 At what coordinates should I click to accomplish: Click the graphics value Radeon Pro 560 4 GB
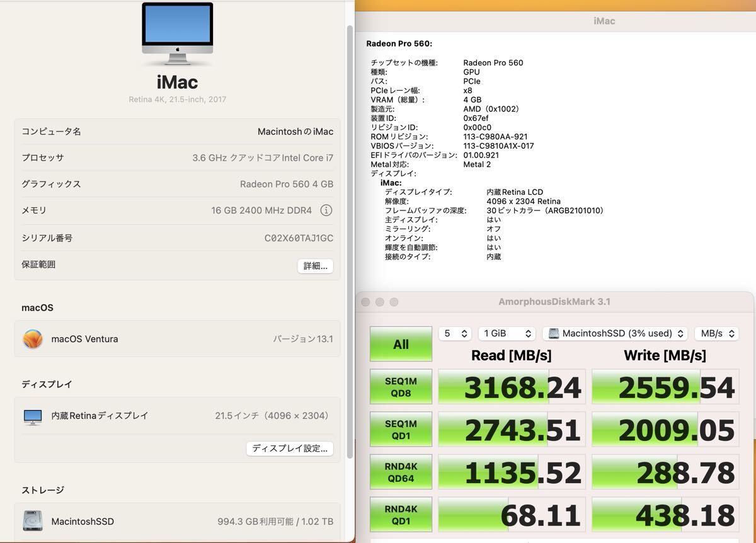click(x=287, y=184)
